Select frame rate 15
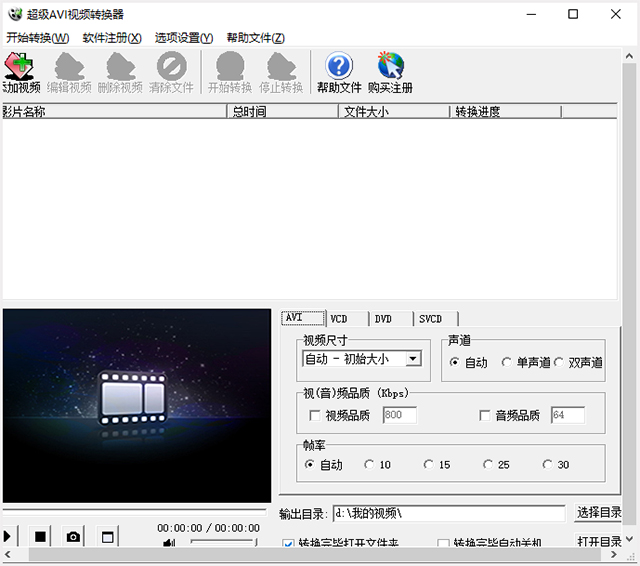This screenshot has height=566, width=640. pos(429,464)
